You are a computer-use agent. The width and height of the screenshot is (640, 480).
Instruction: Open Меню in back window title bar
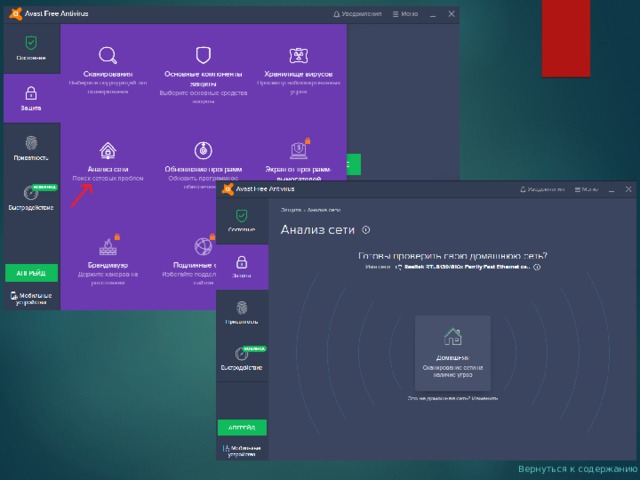tap(405, 14)
